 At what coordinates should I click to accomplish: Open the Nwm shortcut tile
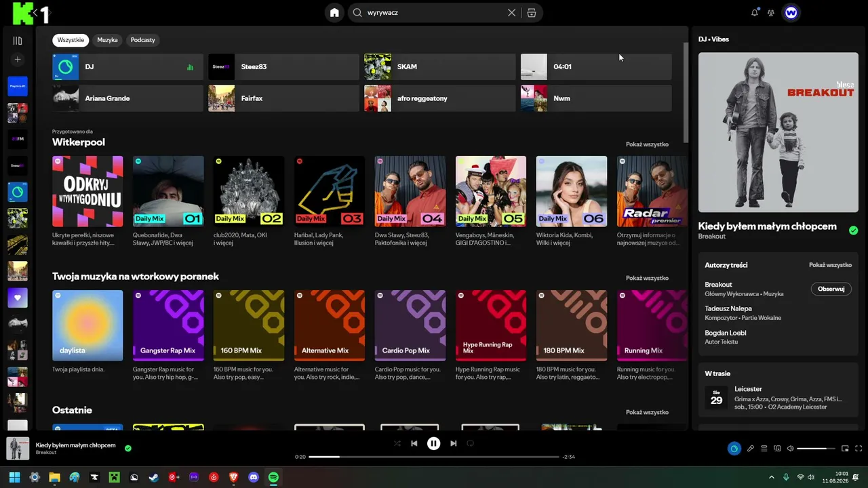click(596, 98)
